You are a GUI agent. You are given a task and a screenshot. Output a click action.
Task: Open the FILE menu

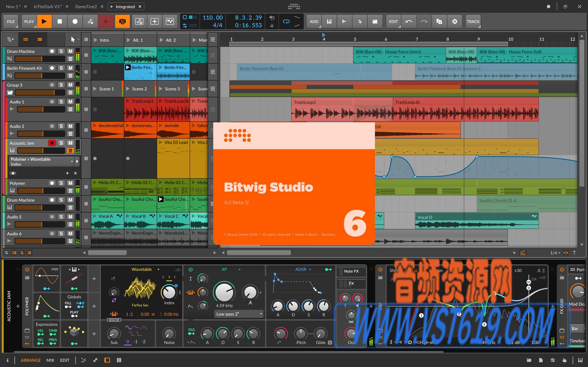point(11,21)
